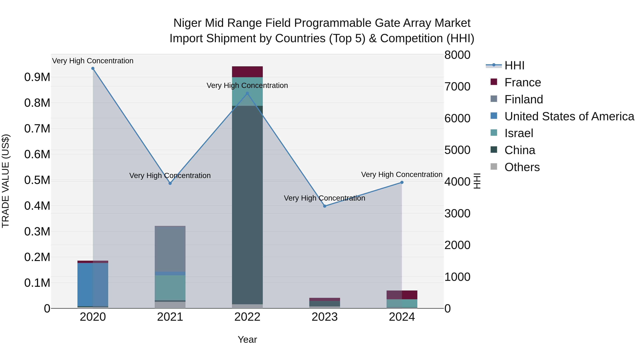Click the Israel bar segment in 2022

click(x=247, y=92)
